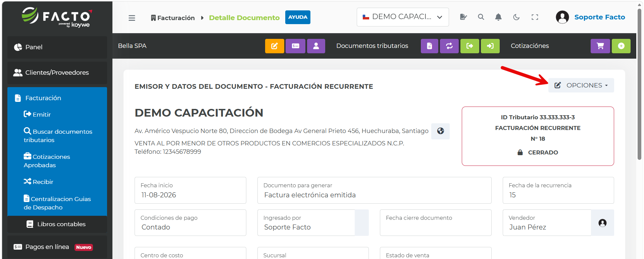Collapse the Facturación sidebar section
This screenshot has height=259, width=644.
[57, 98]
